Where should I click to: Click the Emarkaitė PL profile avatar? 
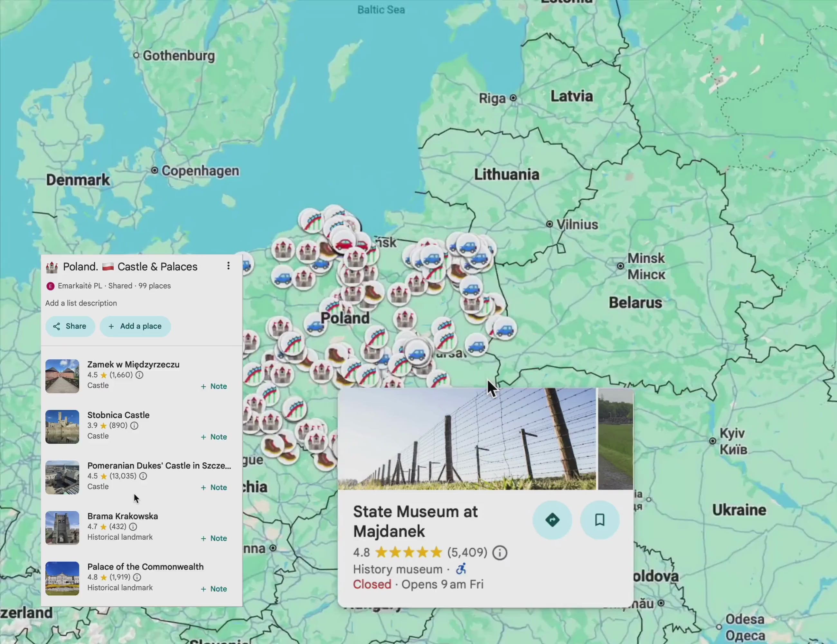[50, 286]
